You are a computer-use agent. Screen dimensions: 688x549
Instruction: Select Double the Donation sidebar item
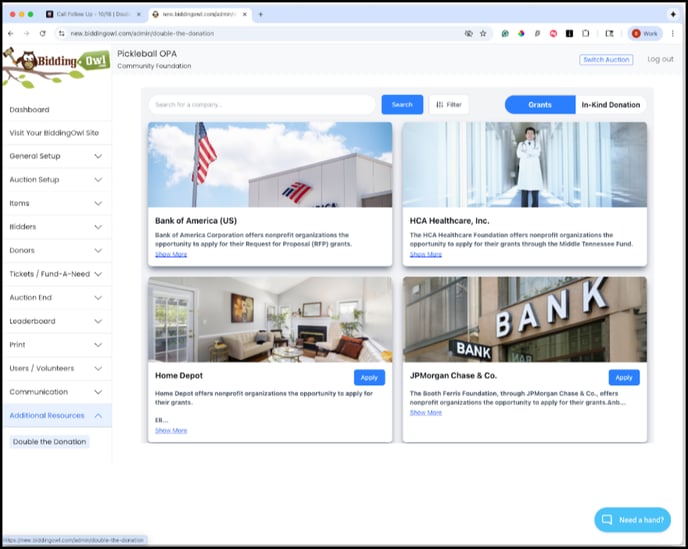coord(50,441)
